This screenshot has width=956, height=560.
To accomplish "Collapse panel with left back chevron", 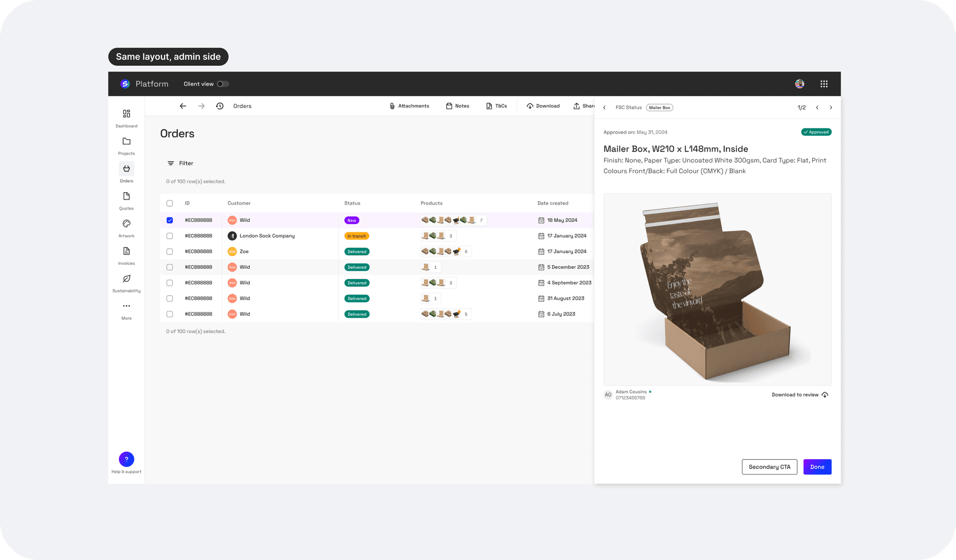I will click(605, 108).
